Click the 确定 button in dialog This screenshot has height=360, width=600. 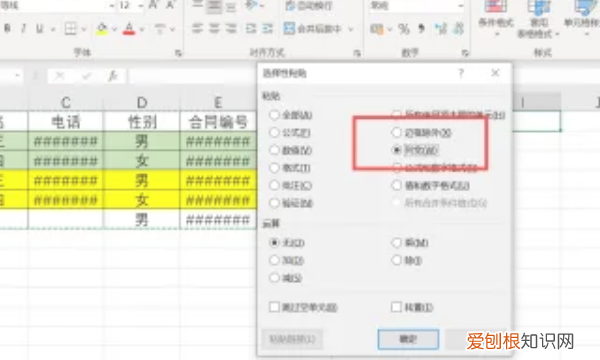point(408,339)
